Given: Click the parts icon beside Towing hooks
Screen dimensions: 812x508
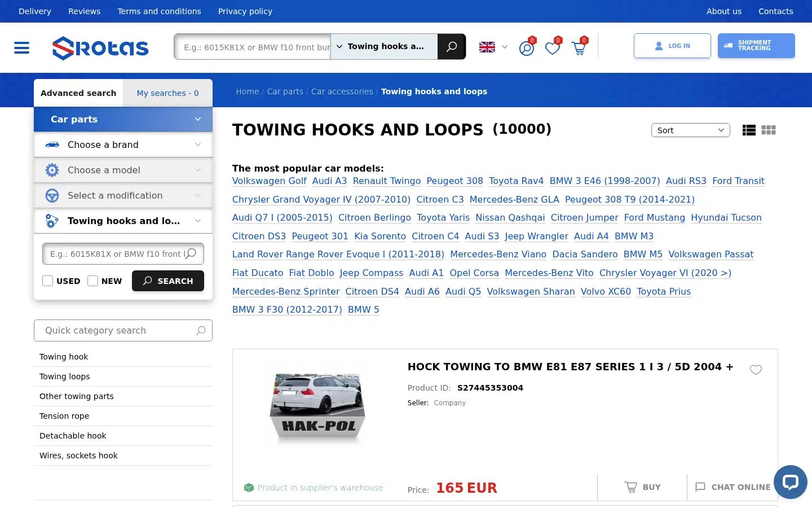Looking at the screenshot, I should (x=52, y=221).
